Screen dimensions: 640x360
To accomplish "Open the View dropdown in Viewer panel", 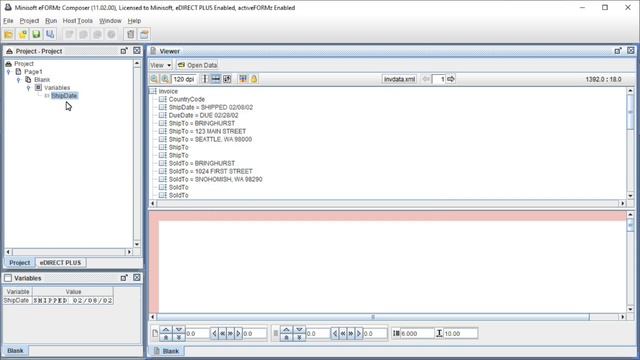I will click(160, 65).
